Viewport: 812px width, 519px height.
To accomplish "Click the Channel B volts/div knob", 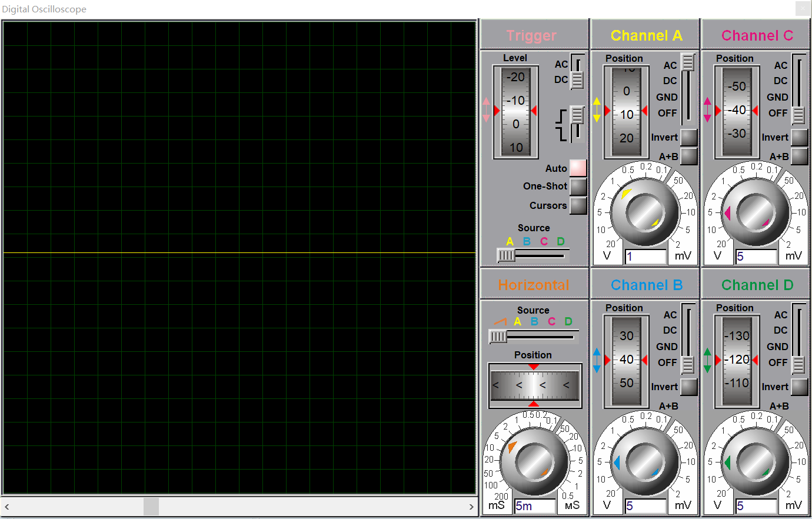I will pos(645,461).
